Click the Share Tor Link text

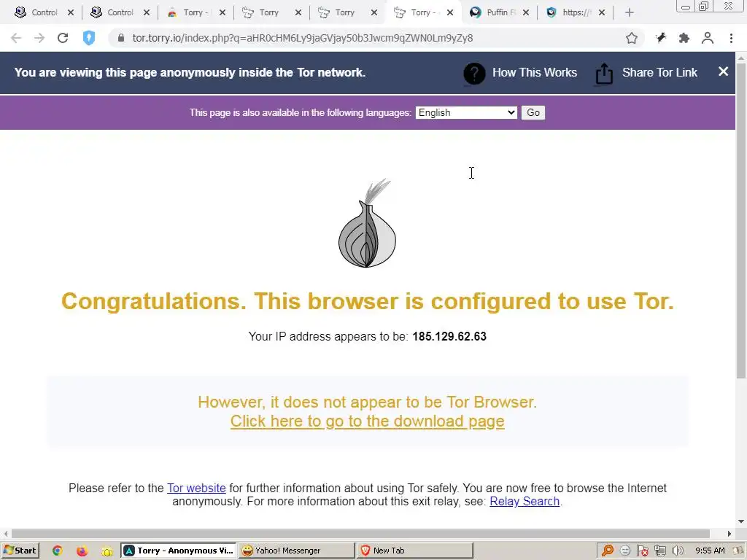tap(659, 72)
